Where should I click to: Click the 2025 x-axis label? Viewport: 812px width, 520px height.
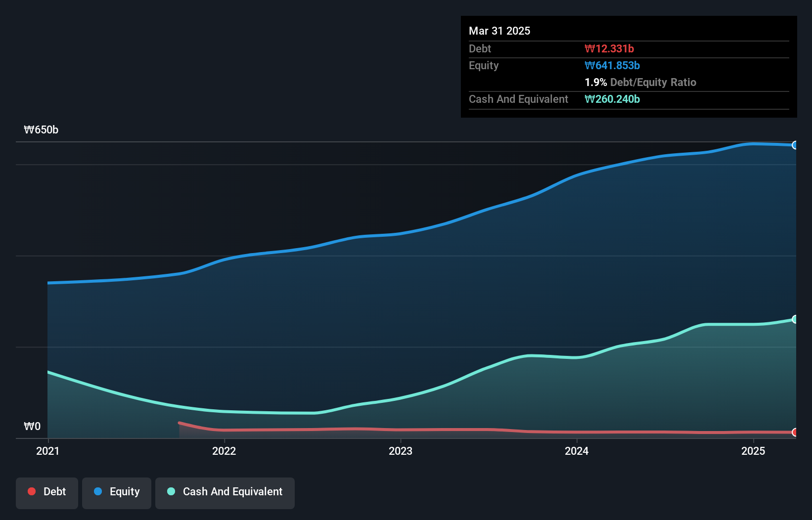[x=753, y=451]
